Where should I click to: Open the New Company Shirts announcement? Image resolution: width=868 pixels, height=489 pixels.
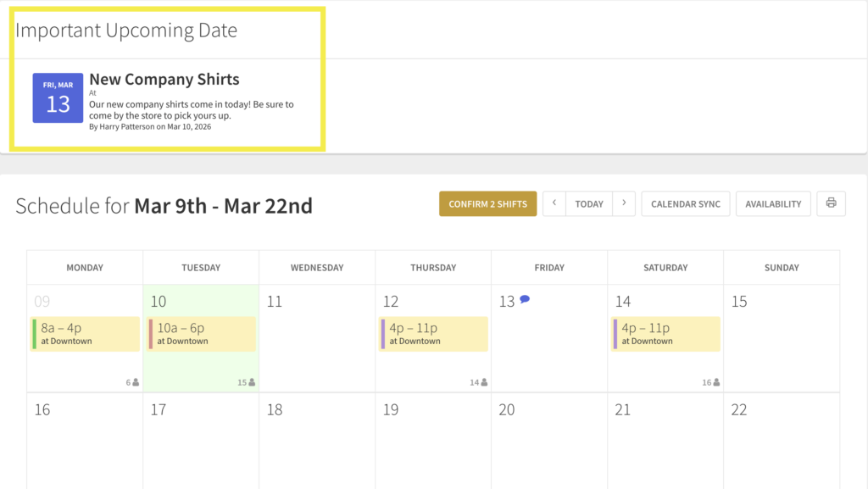(x=164, y=80)
